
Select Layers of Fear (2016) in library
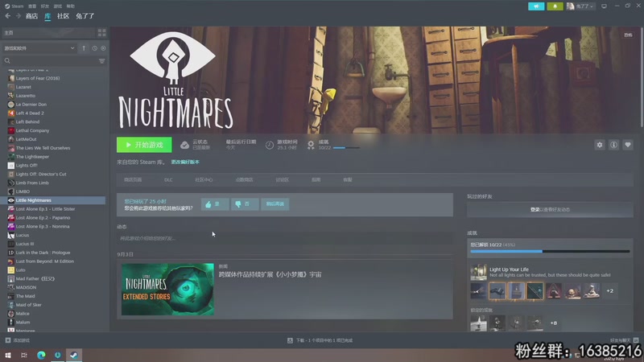(x=38, y=78)
